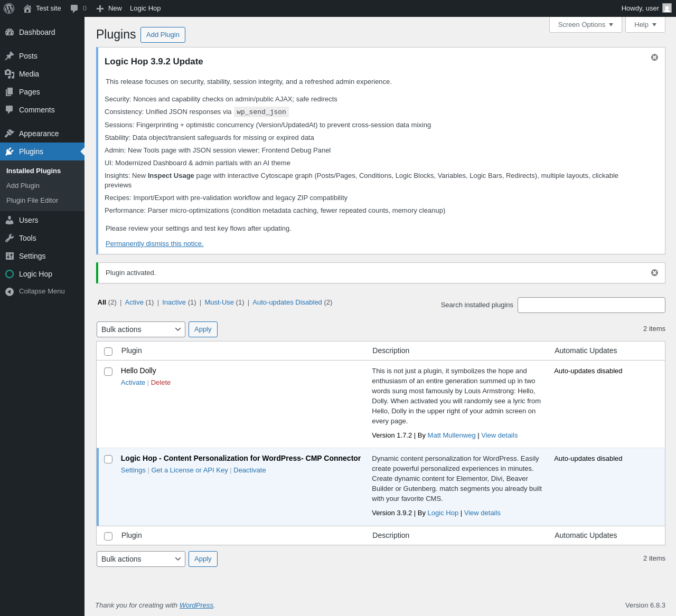676x616 pixels.
Task: Open the WordPress logo menu
Action: coord(9,8)
